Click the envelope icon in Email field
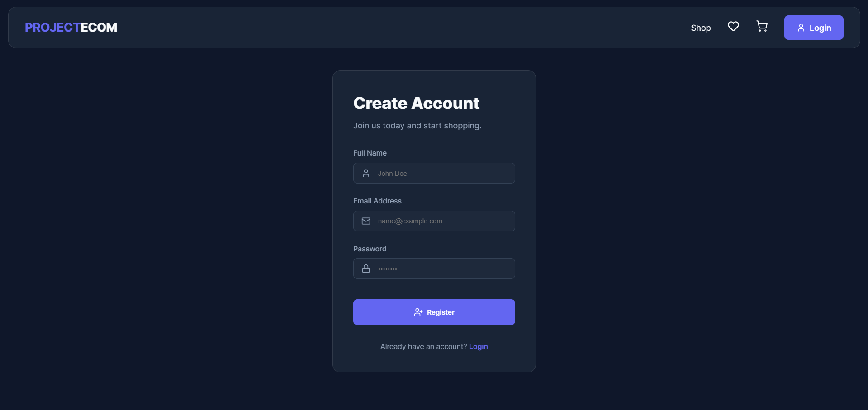The image size is (868, 410). 366,221
